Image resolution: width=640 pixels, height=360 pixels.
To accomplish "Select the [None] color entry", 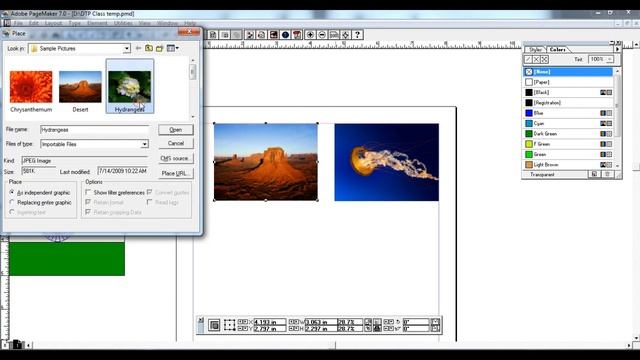I will pos(568,72).
